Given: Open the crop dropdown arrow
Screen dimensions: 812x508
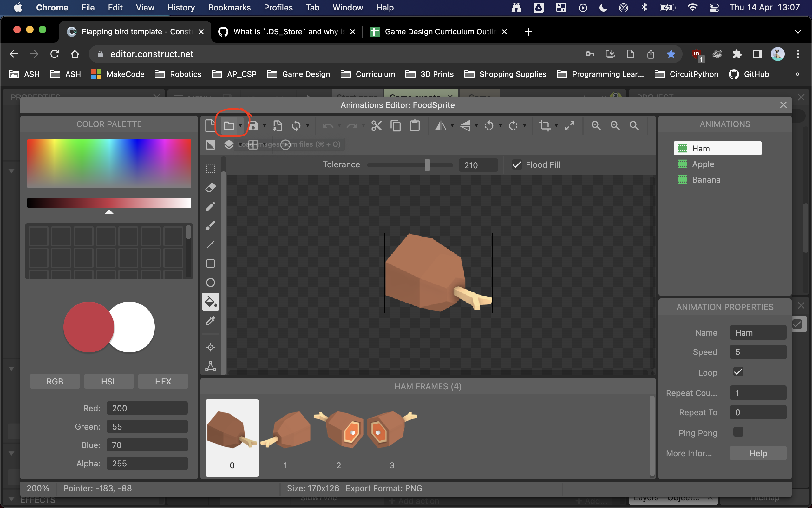Looking at the screenshot, I should point(556,126).
